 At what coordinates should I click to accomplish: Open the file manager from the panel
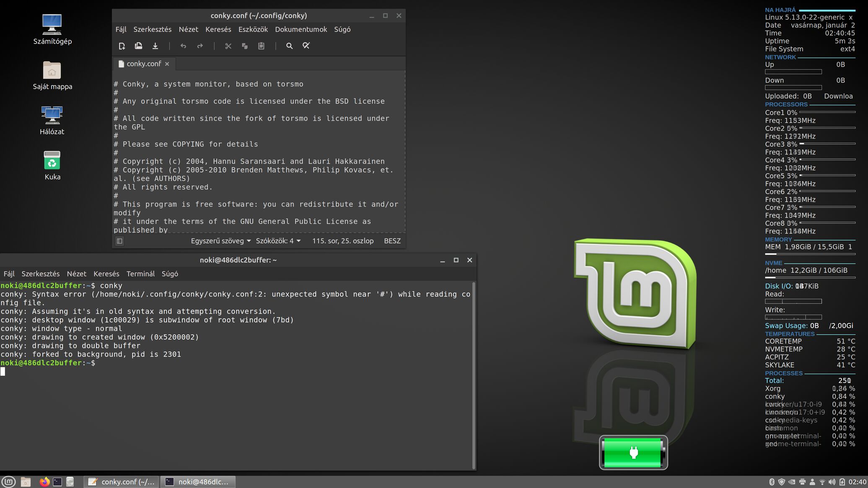pos(26,482)
